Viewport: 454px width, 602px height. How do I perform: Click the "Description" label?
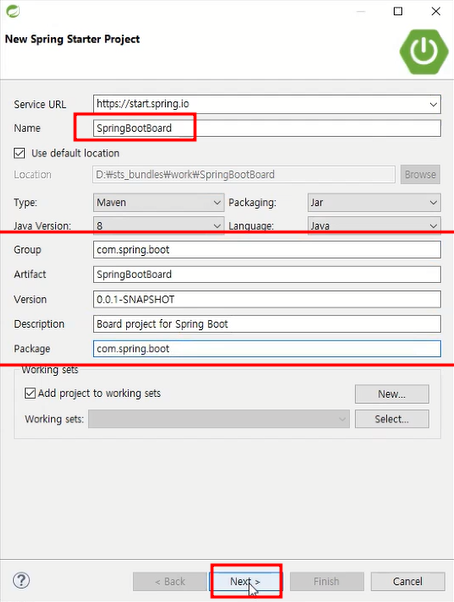pyautogui.click(x=39, y=324)
